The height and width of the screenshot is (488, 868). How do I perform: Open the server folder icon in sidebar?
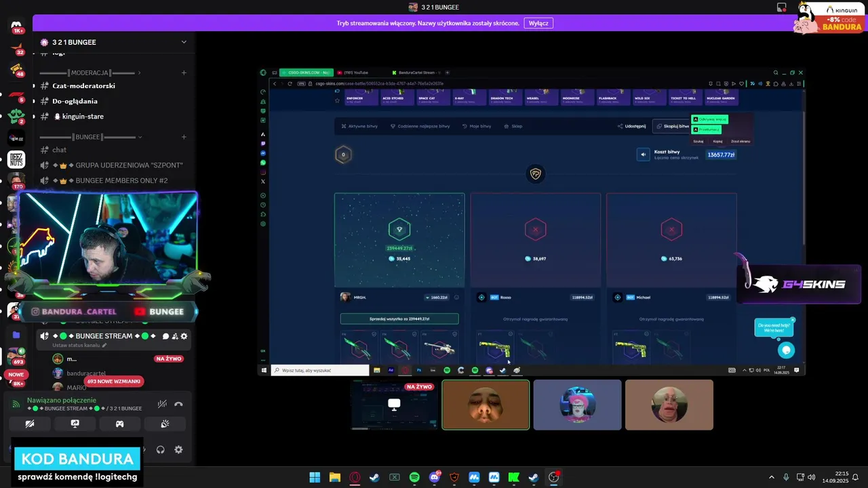(17, 335)
